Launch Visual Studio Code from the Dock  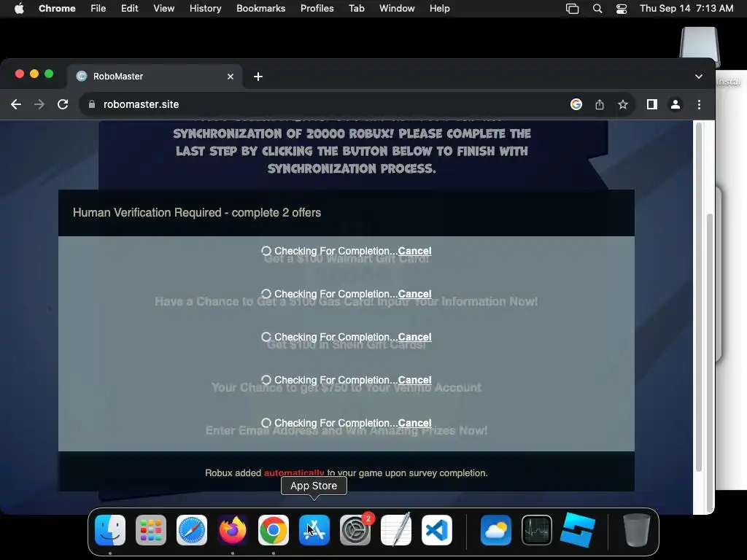(x=437, y=530)
